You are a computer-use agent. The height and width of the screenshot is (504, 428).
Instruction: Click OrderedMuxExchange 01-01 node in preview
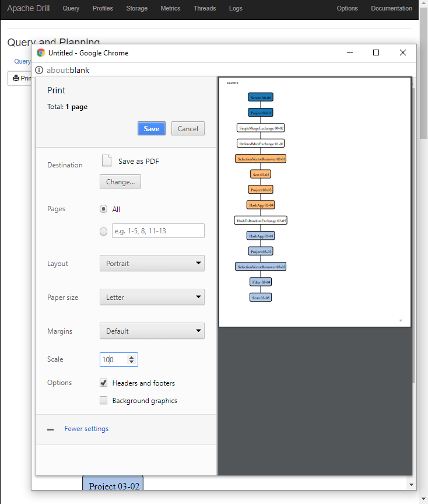tap(261, 143)
